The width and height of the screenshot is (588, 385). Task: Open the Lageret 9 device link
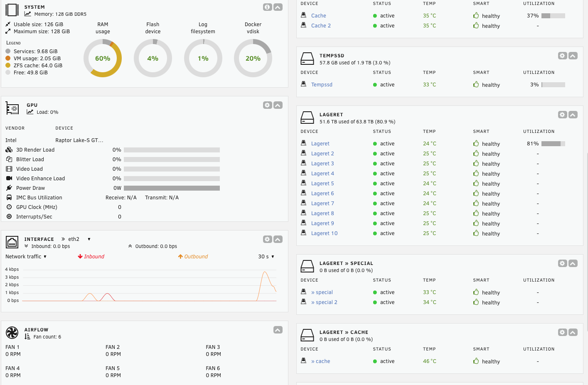click(x=322, y=223)
